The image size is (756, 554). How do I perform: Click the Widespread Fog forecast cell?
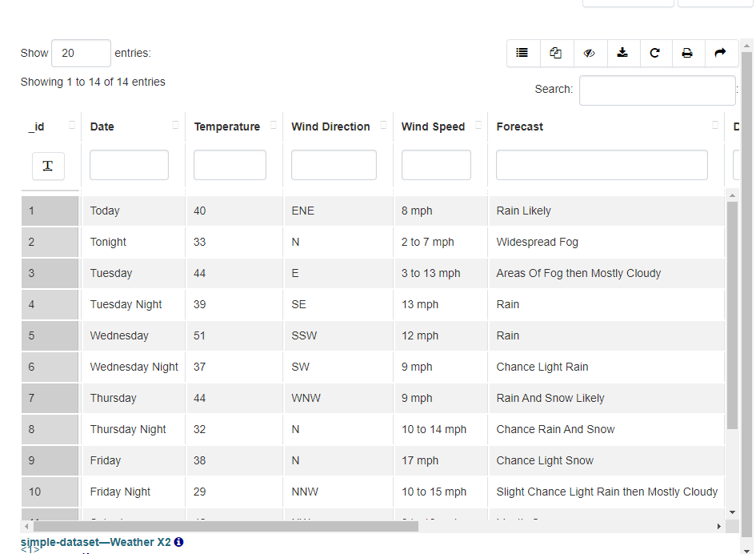point(606,243)
